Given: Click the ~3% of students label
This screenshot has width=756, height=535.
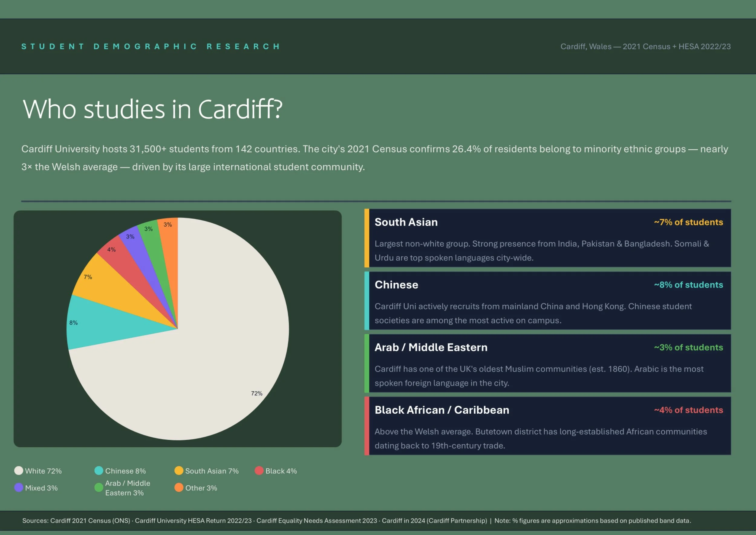Looking at the screenshot, I should 689,347.
